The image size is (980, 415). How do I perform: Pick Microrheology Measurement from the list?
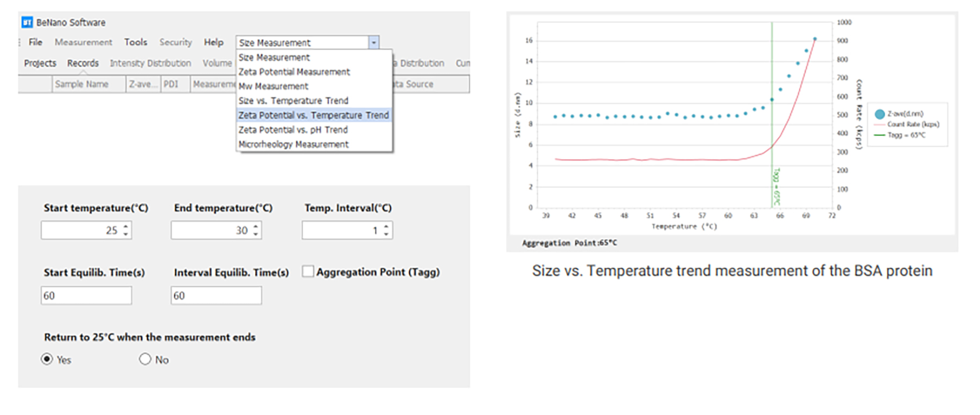pyautogui.click(x=294, y=144)
